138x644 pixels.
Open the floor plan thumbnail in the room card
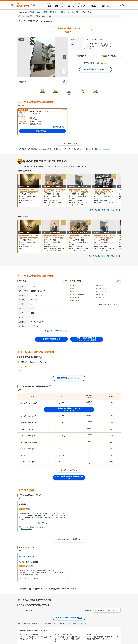[22, 115]
